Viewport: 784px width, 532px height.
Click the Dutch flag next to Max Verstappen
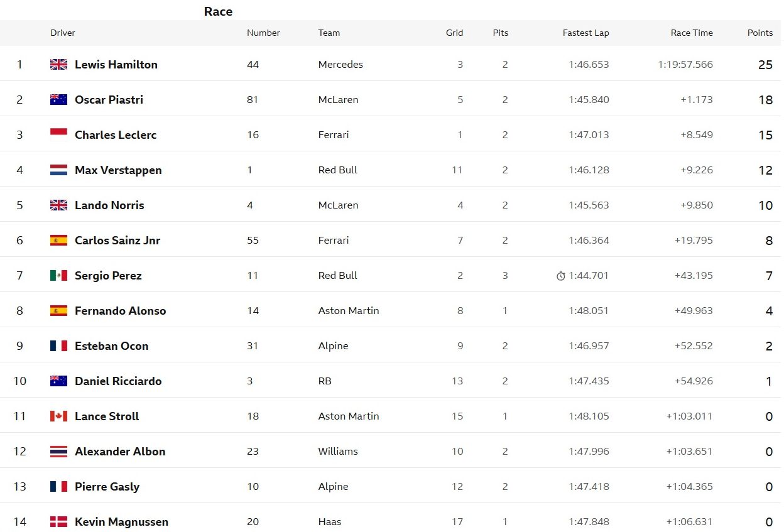pyautogui.click(x=58, y=170)
